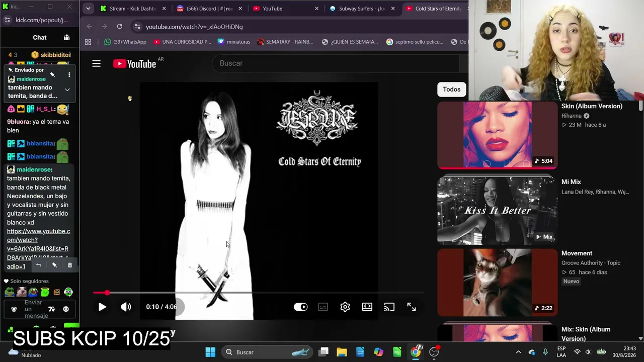Open the Mi Mix title link
Viewport: 644px width, 362px height.
point(571,182)
